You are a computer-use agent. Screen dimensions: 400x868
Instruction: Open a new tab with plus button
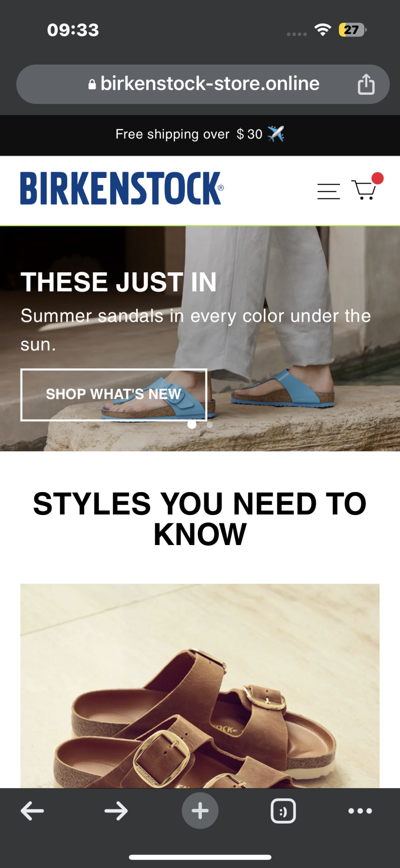[x=200, y=811]
